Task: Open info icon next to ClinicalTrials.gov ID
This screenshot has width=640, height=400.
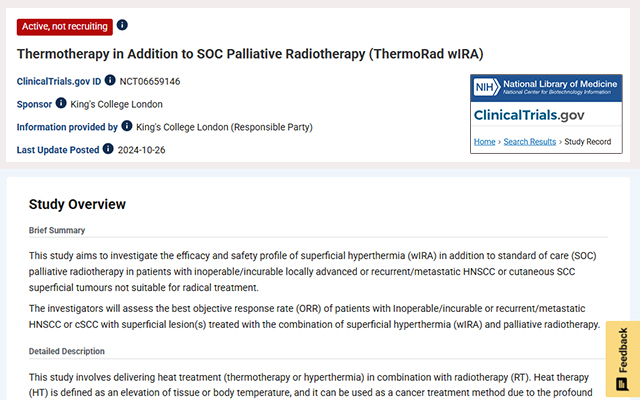Action: pos(110,80)
